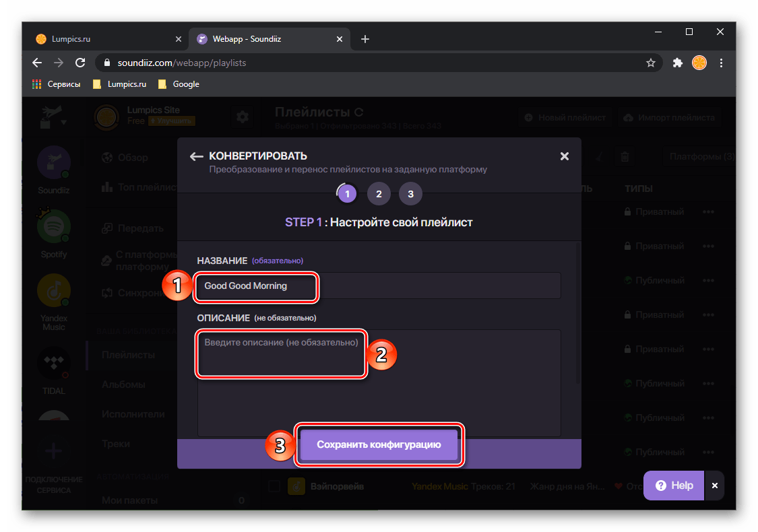Open the TIDAL service icon
The height and width of the screenshot is (532, 758).
54,364
